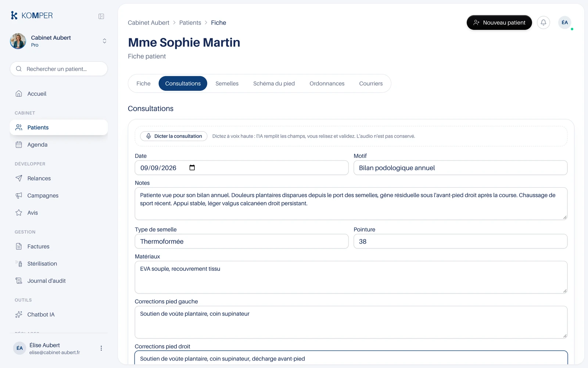This screenshot has height=368, width=588.
Task: Click the Cabinet Aubert profile photo
Action: click(18, 41)
